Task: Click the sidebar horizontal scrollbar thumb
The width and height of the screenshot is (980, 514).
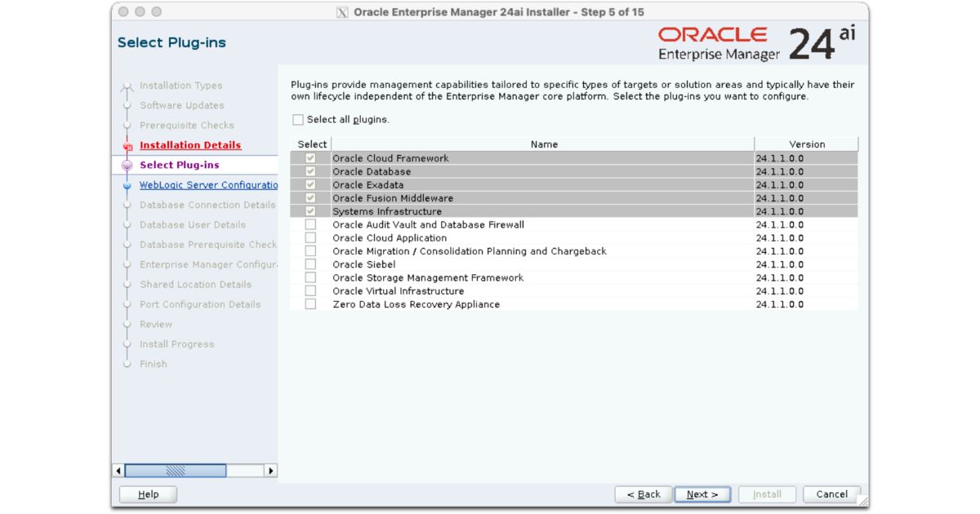Action: point(176,471)
